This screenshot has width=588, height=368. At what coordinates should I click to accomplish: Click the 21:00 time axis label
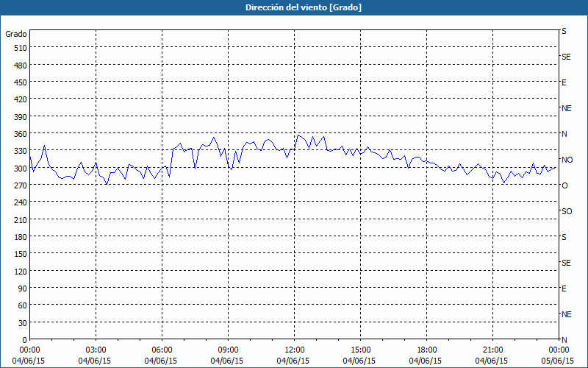(x=492, y=350)
